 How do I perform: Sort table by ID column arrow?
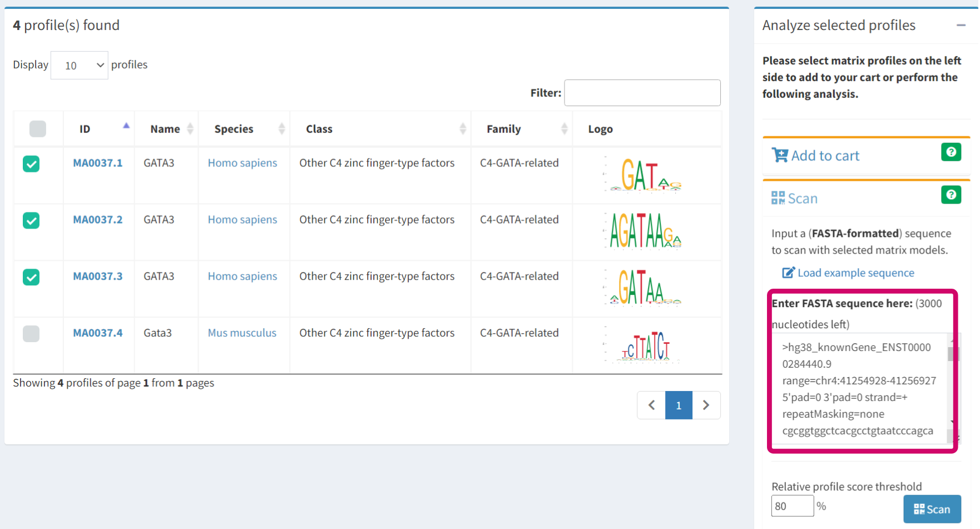(126, 126)
